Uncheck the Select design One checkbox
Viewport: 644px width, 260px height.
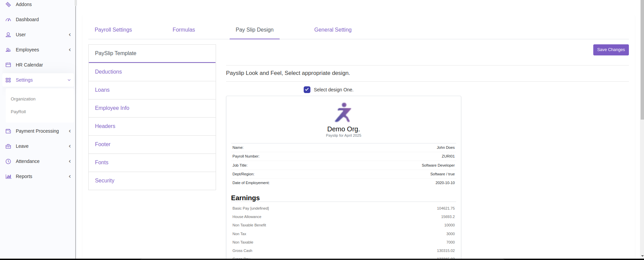(307, 90)
